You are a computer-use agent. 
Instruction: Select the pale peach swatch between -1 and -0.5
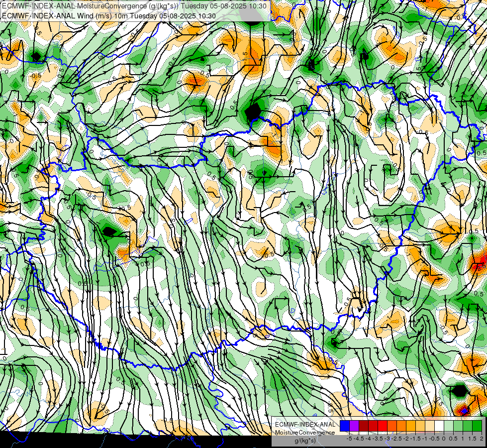[x=430, y=426]
